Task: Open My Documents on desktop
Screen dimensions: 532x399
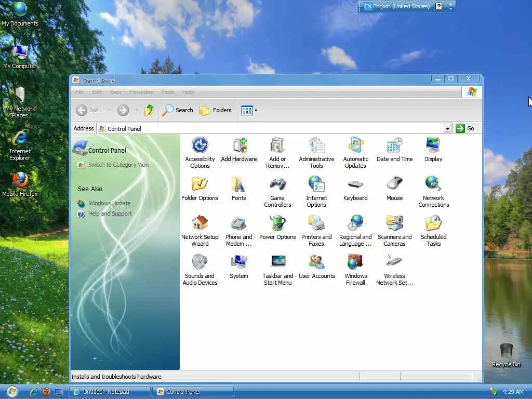Action: [x=20, y=14]
